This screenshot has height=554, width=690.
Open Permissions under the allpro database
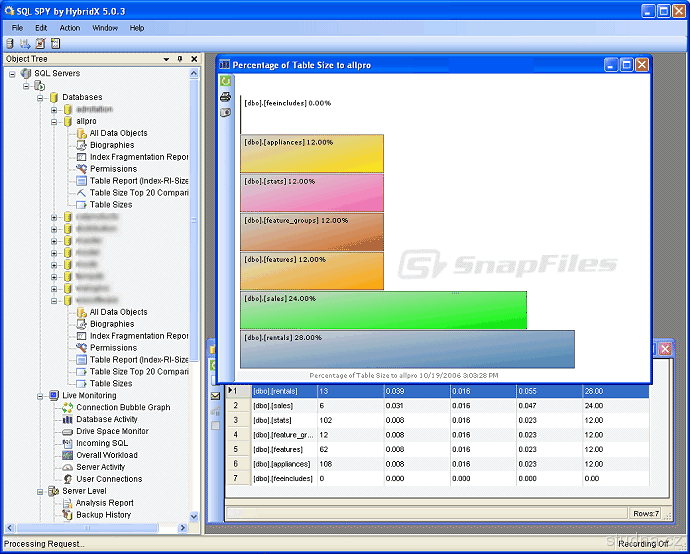(x=113, y=169)
